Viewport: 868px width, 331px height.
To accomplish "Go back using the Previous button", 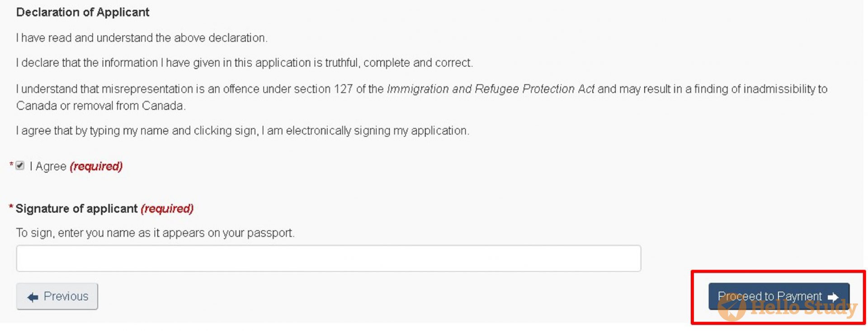I will [x=57, y=296].
